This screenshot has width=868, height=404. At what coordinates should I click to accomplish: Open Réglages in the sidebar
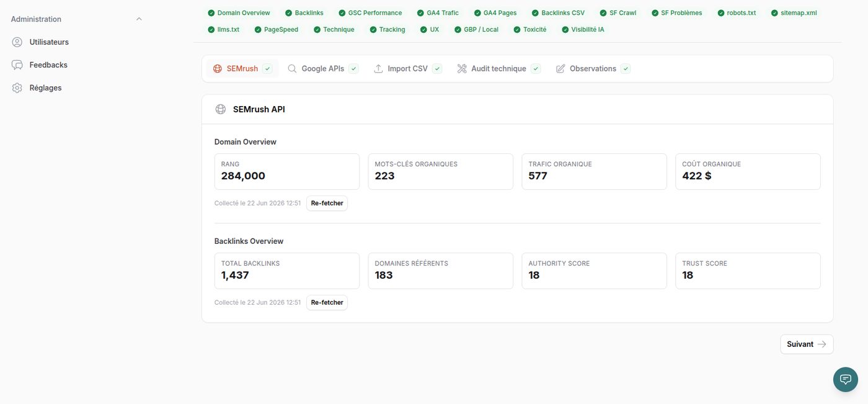point(45,88)
